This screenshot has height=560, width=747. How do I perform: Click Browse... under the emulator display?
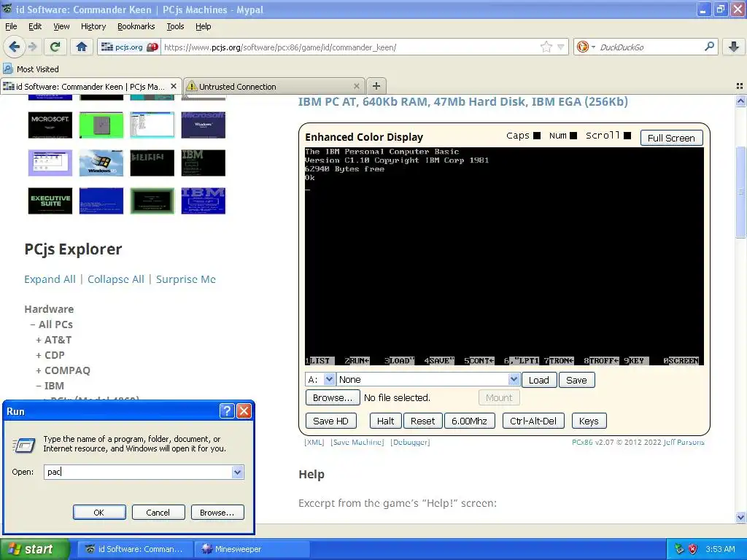click(x=333, y=397)
